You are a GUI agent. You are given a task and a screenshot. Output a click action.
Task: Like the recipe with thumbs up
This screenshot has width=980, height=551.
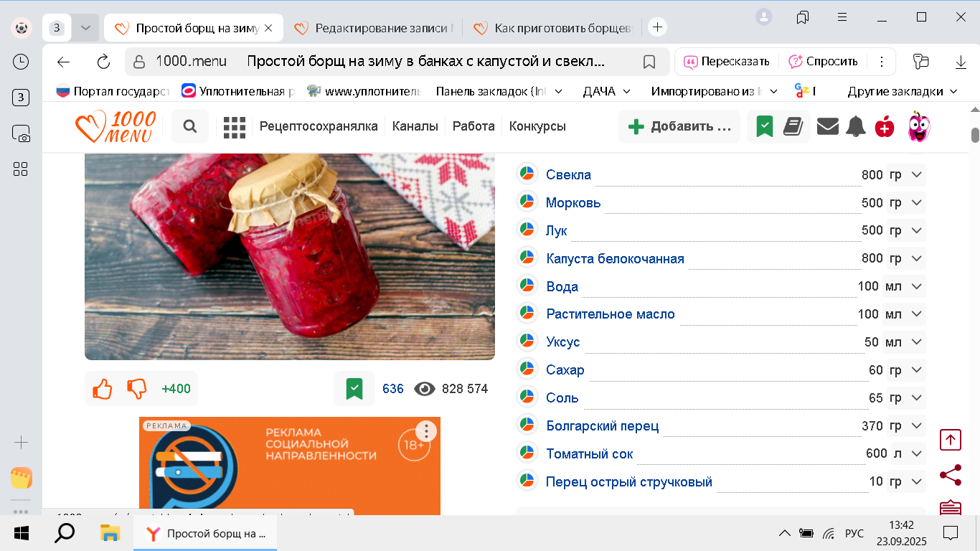click(102, 388)
